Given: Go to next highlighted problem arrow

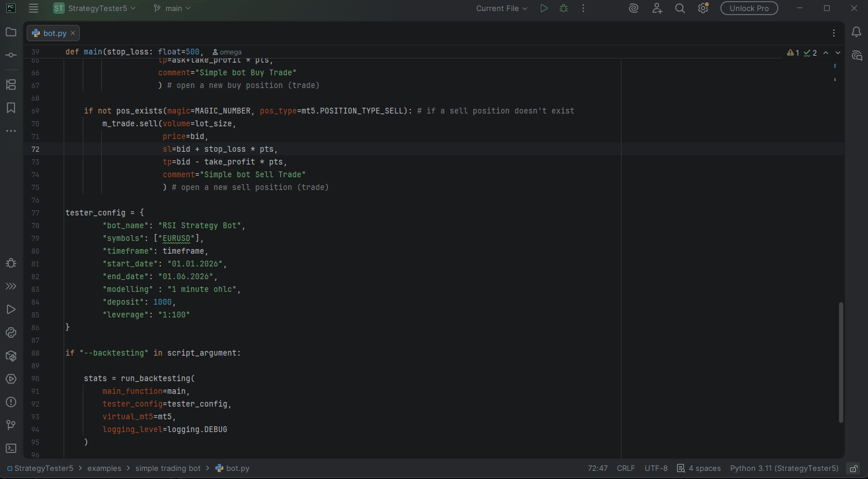Looking at the screenshot, I should tap(838, 53).
